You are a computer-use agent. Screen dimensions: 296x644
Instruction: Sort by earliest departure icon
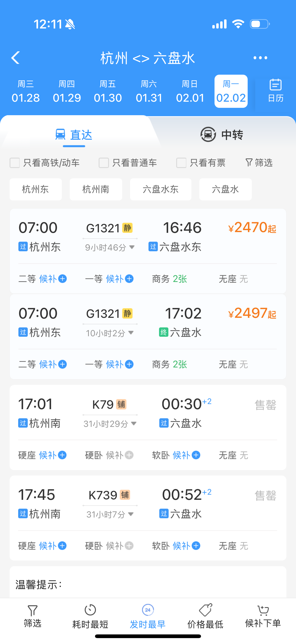[x=148, y=610]
